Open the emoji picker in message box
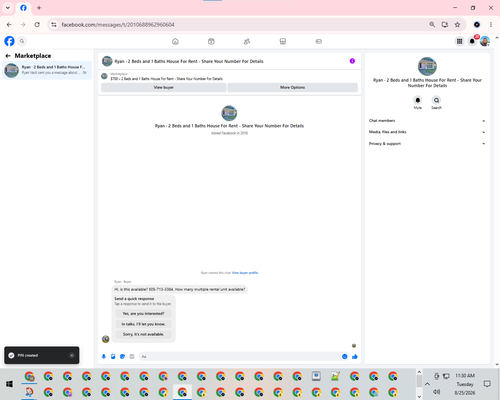The width and height of the screenshot is (500, 400). tap(344, 357)
